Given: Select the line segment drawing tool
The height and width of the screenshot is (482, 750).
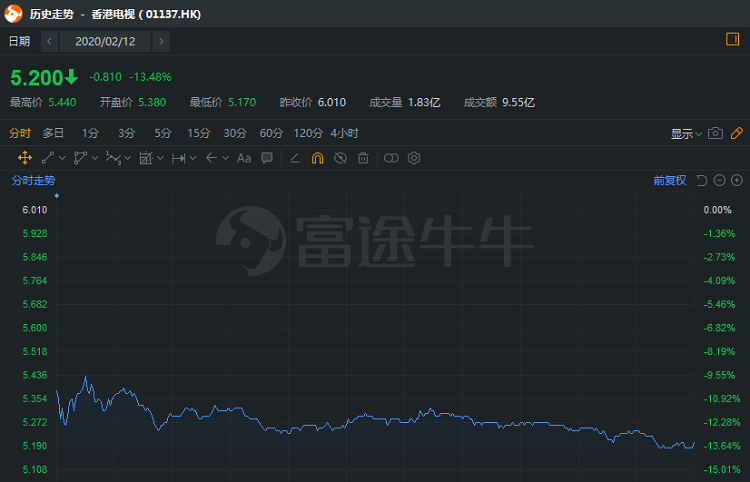Looking at the screenshot, I should pyautogui.click(x=48, y=158).
